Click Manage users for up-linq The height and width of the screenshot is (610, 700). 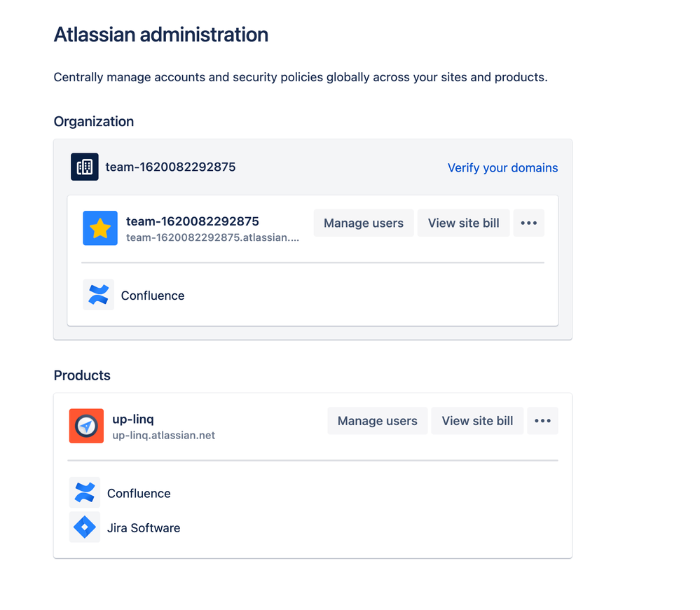coord(377,421)
